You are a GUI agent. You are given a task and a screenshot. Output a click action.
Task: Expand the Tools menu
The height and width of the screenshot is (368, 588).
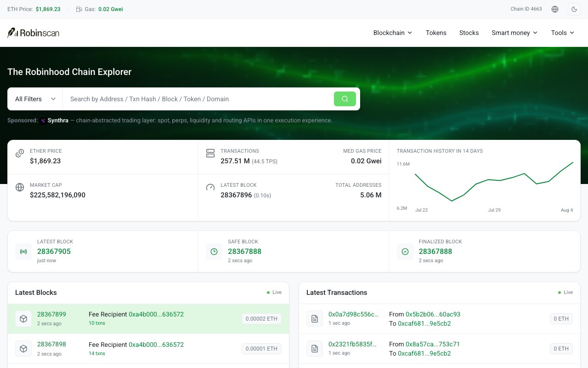click(563, 33)
